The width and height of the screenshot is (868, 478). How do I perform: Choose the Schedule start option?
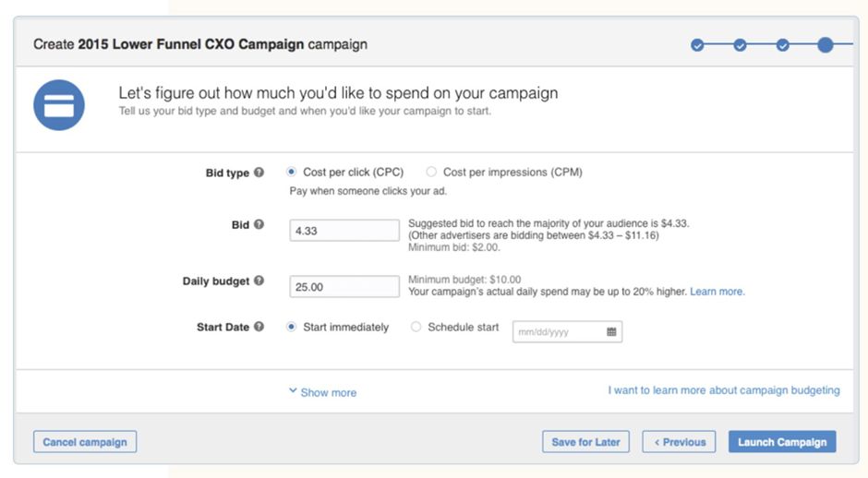pos(416,327)
